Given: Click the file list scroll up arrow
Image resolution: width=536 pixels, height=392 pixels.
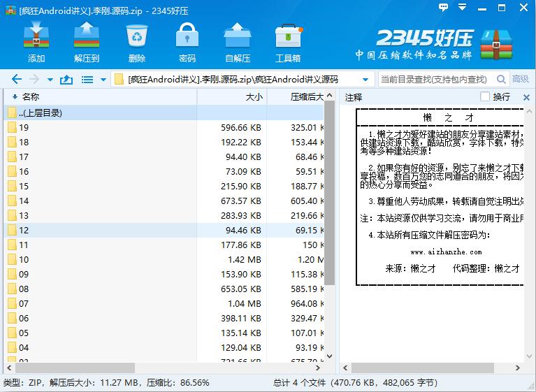Looking at the screenshot, I should (330, 95).
